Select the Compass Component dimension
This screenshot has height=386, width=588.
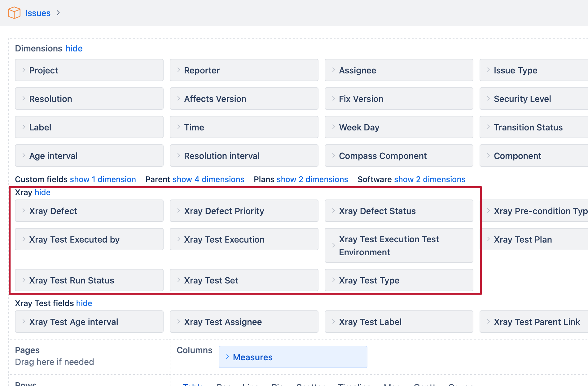[383, 156]
